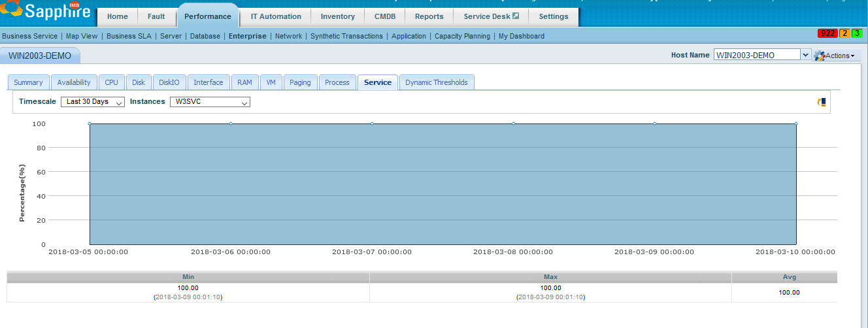Viewport: 868px width, 328px height.
Task: Switch to the CPU tab
Action: click(x=112, y=82)
